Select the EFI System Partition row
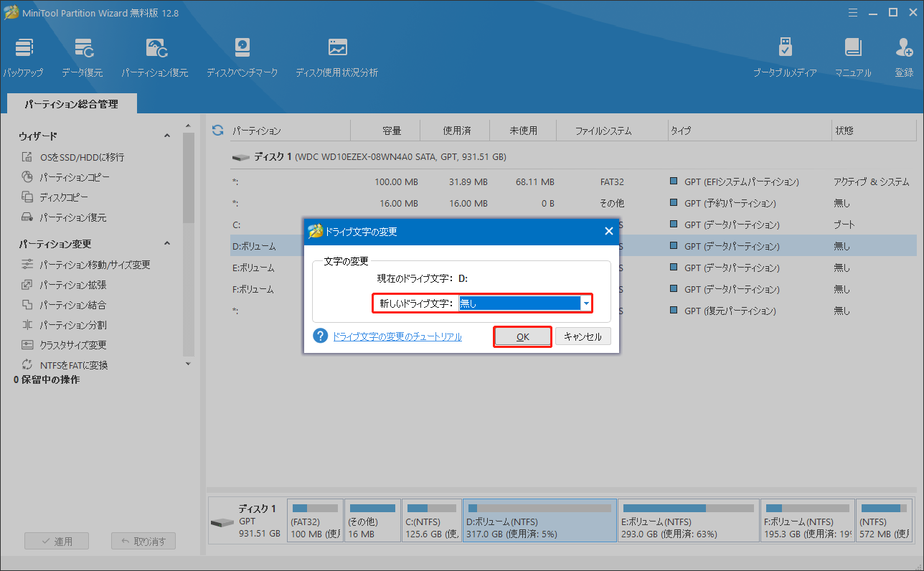 pyautogui.click(x=573, y=181)
